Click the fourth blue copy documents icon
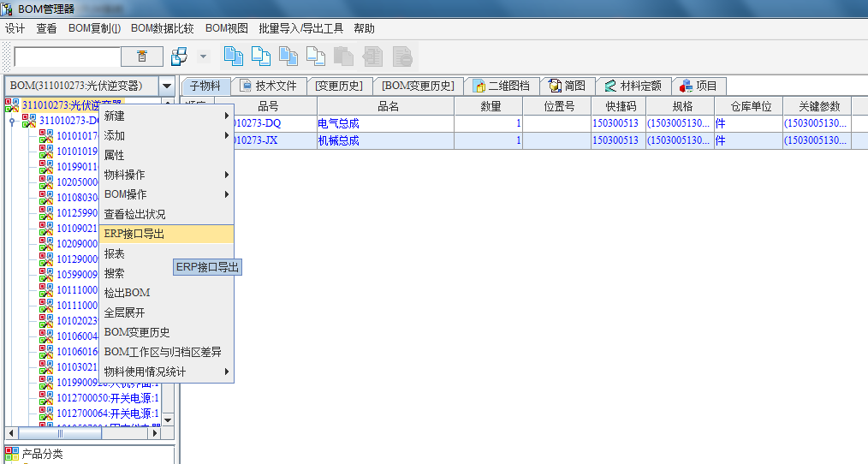Screen dimensions: 868x464 coord(316,57)
